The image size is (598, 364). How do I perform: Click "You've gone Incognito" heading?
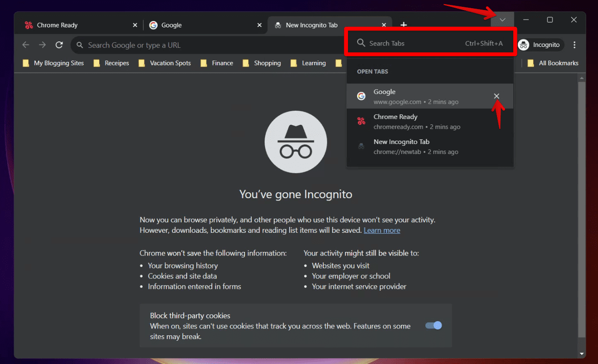[x=296, y=195]
